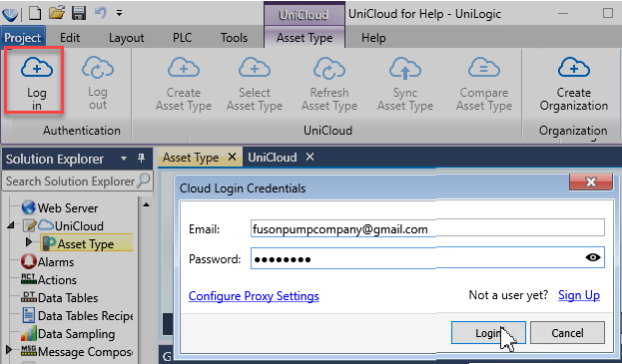Viewport: 622px width, 364px height.
Task: Toggle the Solution Explorer pin
Action: (141, 159)
